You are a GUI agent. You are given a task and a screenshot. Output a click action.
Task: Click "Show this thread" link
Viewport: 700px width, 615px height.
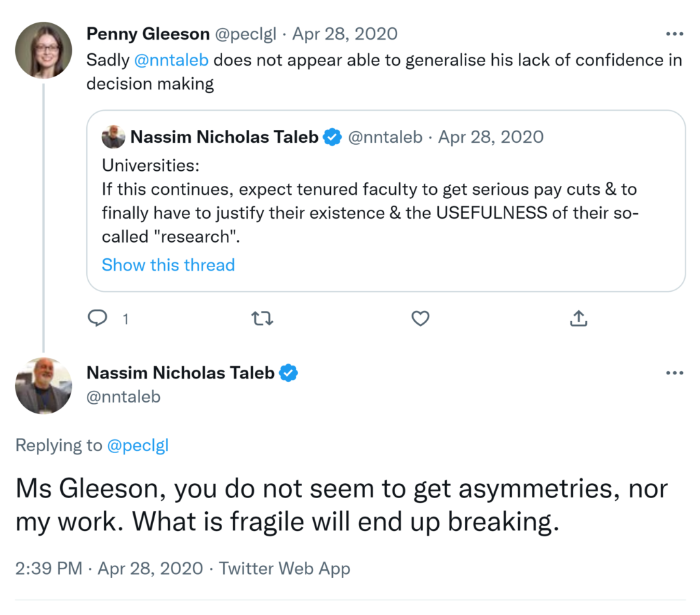pyautogui.click(x=168, y=265)
